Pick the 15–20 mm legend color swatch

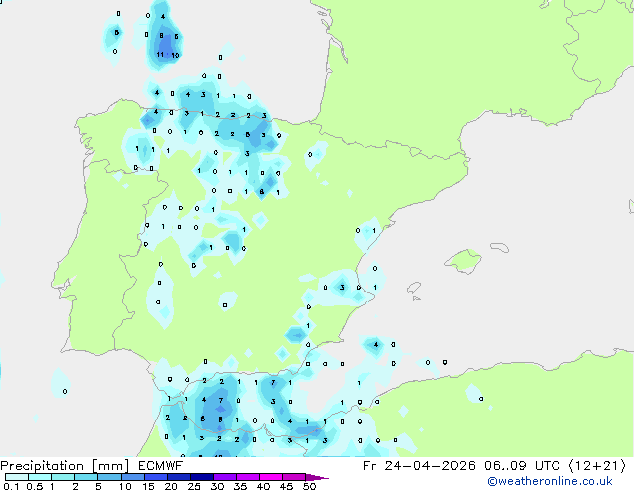(x=156, y=477)
